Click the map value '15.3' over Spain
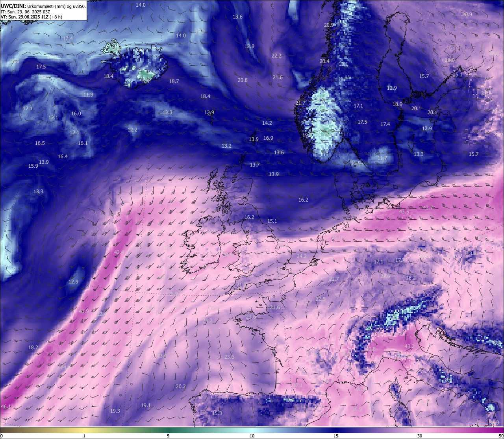 click(217, 413)
